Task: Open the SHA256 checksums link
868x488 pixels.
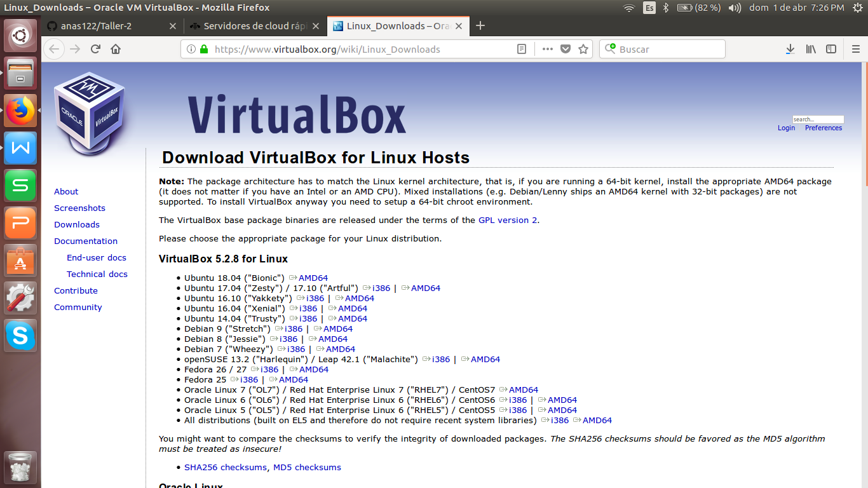Action: pos(226,467)
